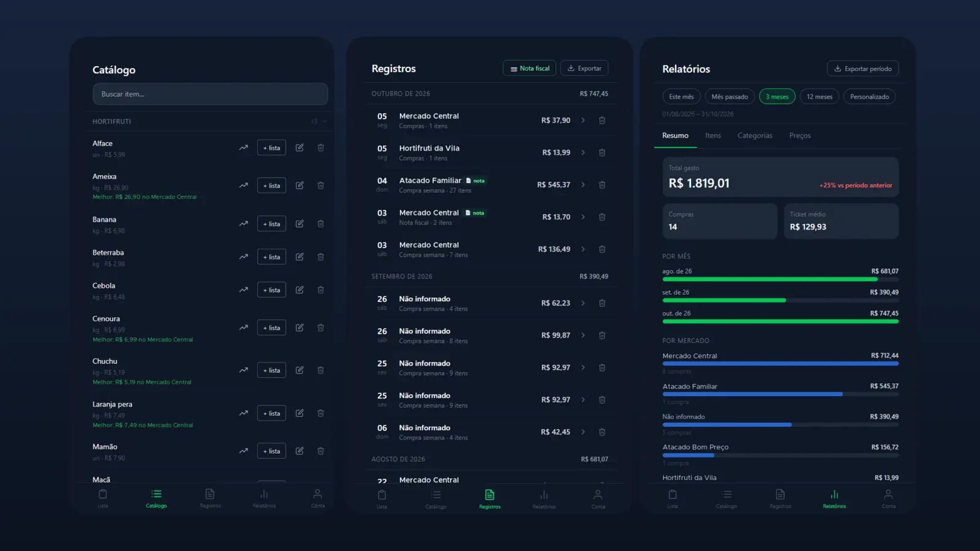Screen dimensions: 980x551
Task: Select the 3 meses period
Action: (x=777, y=97)
